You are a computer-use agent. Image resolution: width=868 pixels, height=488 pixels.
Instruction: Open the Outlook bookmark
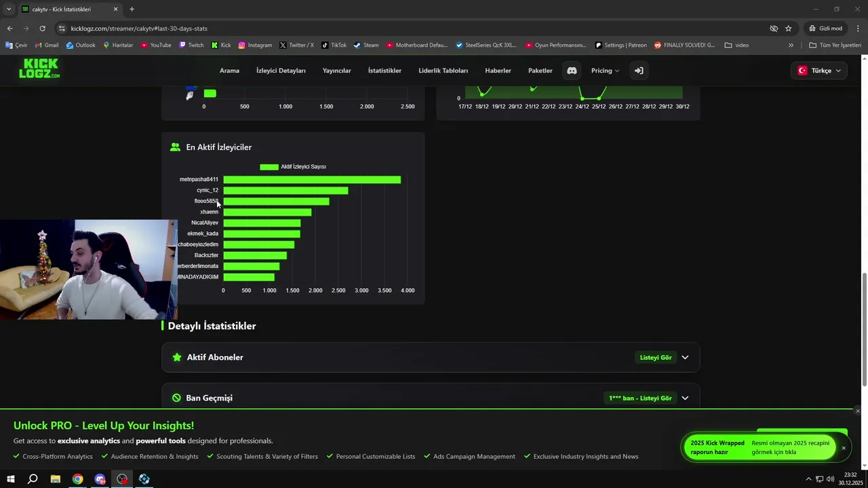81,45
